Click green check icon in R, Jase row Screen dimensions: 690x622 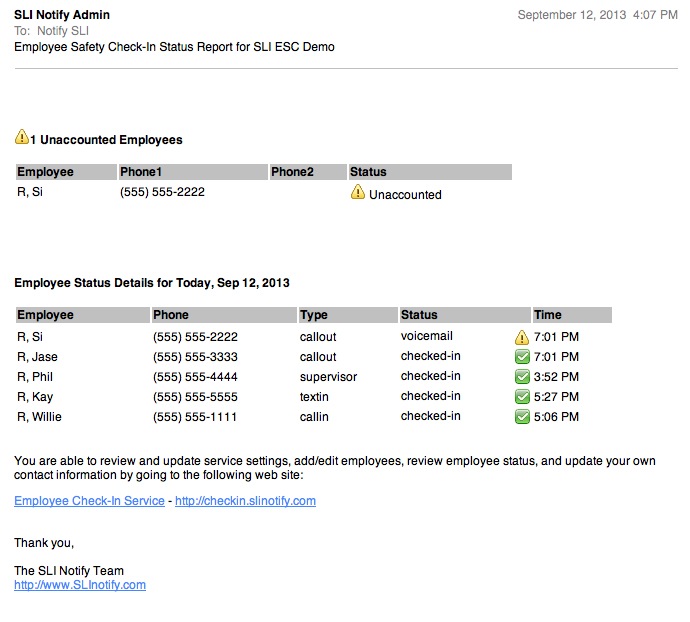[x=522, y=357]
